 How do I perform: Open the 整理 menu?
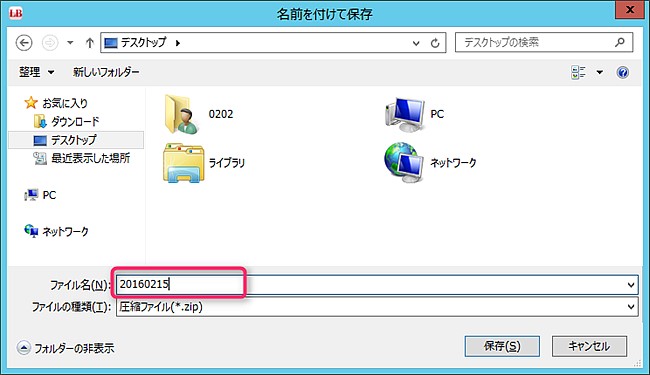click(36, 72)
